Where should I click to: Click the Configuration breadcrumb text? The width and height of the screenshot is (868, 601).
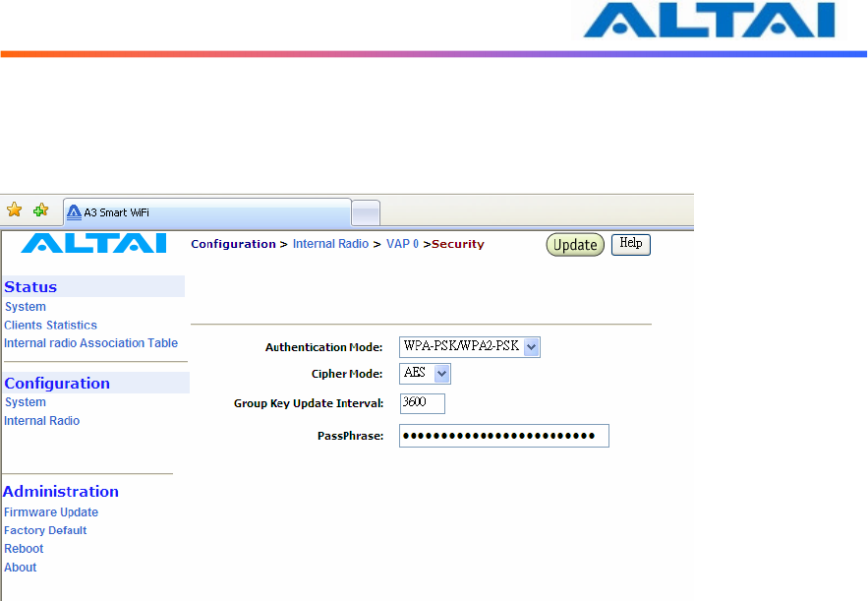click(x=233, y=244)
